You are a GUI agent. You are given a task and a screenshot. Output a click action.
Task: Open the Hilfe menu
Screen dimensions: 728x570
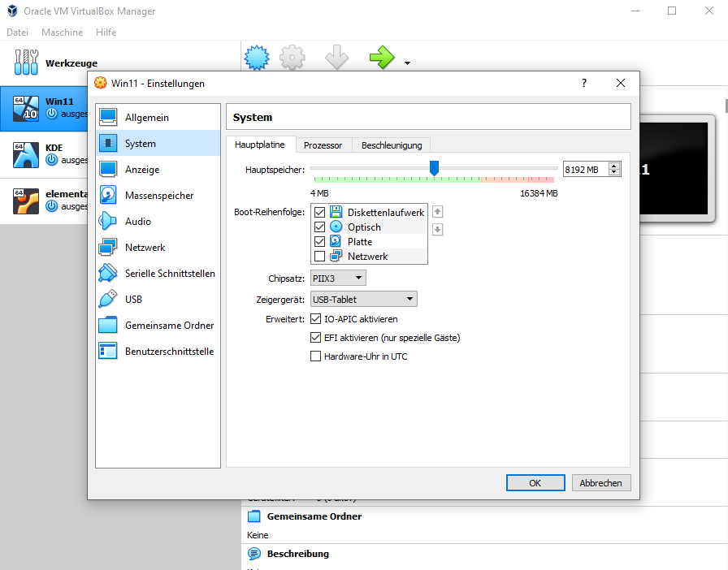point(106,32)
